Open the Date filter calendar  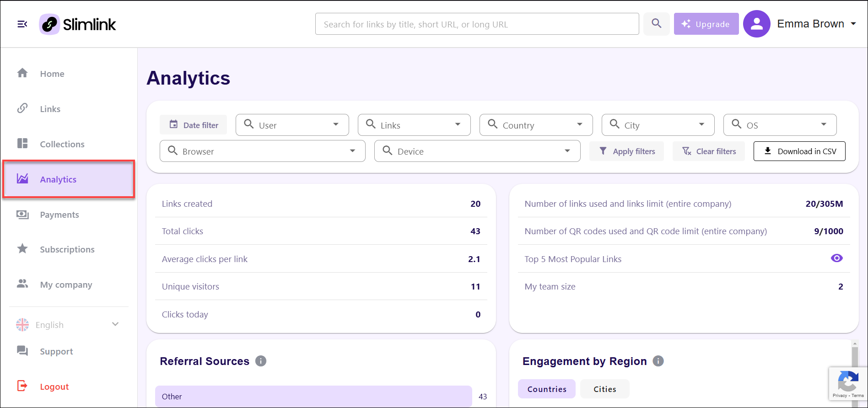click(194, 125)
